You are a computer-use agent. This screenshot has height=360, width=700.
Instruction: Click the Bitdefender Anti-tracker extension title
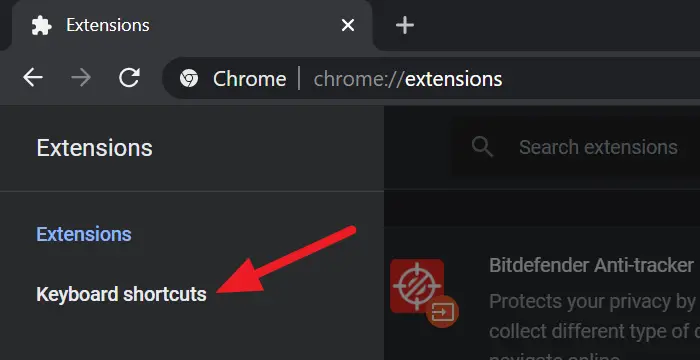click(592, 265)
